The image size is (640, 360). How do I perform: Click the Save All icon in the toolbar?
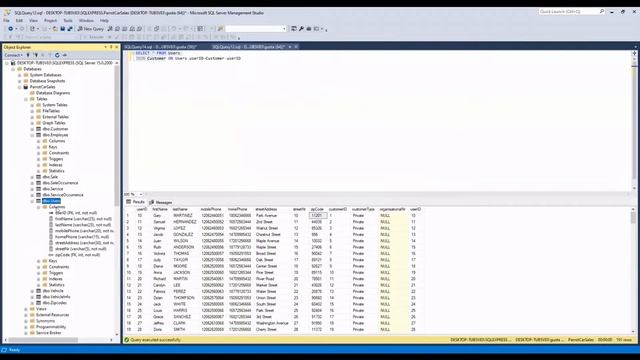(70, 29)
